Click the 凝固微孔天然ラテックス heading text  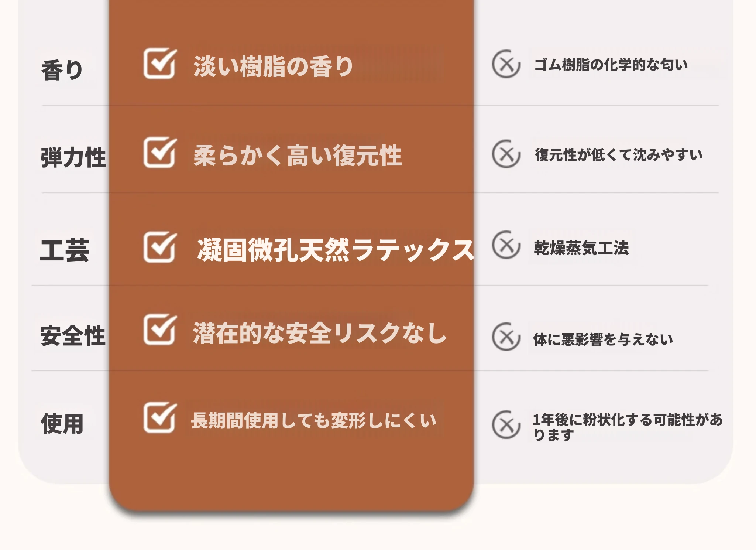335,250
